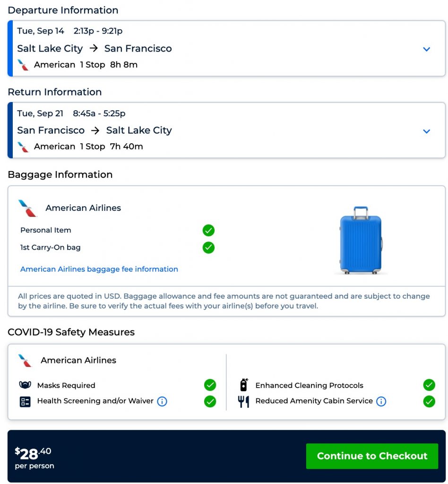448x484 pixels.
Task: Click the green check for Personal Item
Action: (208, 230)
